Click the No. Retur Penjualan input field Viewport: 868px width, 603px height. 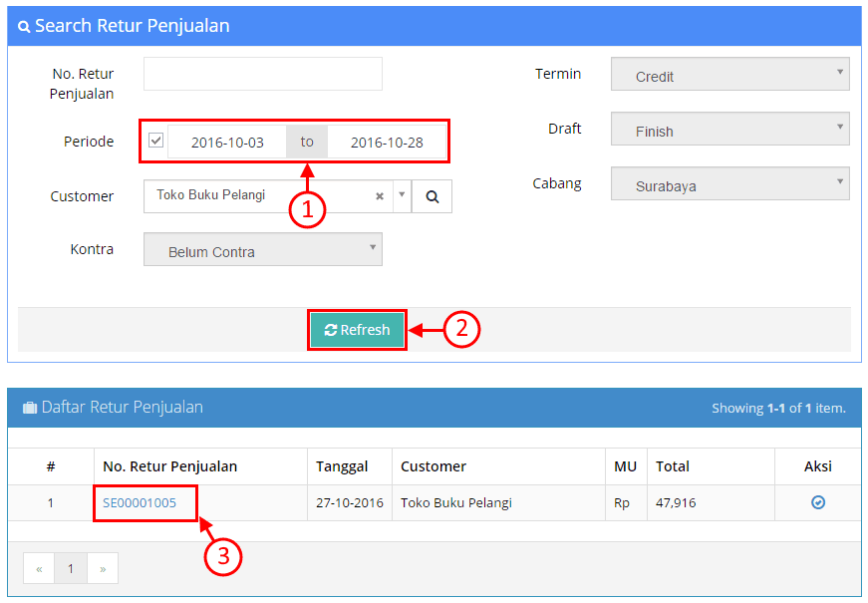click(263, 75)
